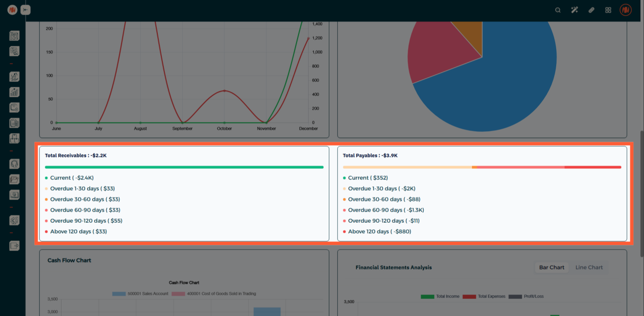The image size is (644, 316).
Task: Click the app logo in the top-left corner
Action: 13,10
